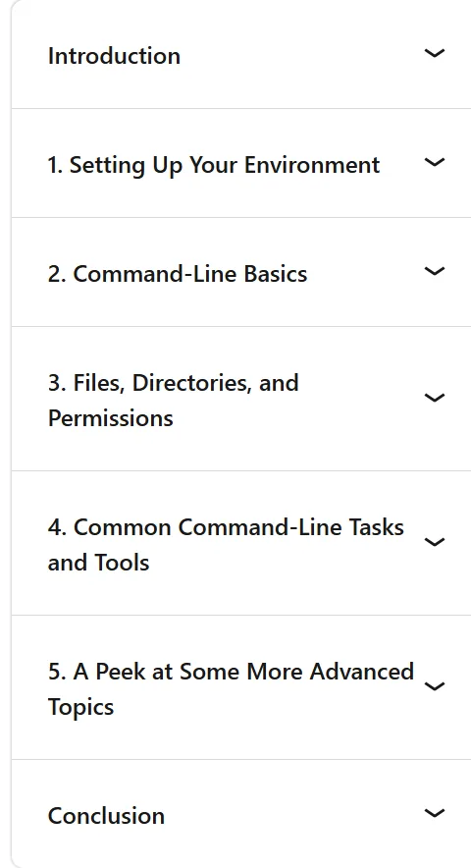The image size is (471, 868).
Task: Expand Setting Up Your Environment via its chevron
Action: 435,162
